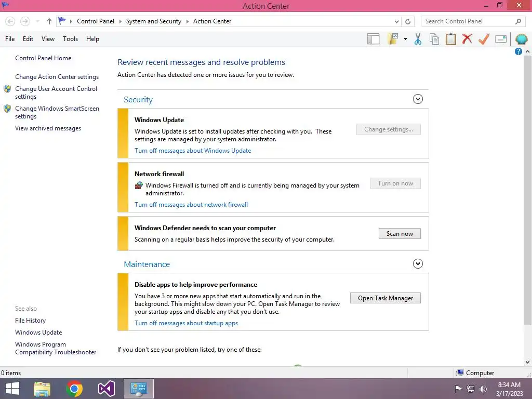This screenshot has width=532, height=399.
Task: Open Help via the blue question mark
Action: coord(518,51)
